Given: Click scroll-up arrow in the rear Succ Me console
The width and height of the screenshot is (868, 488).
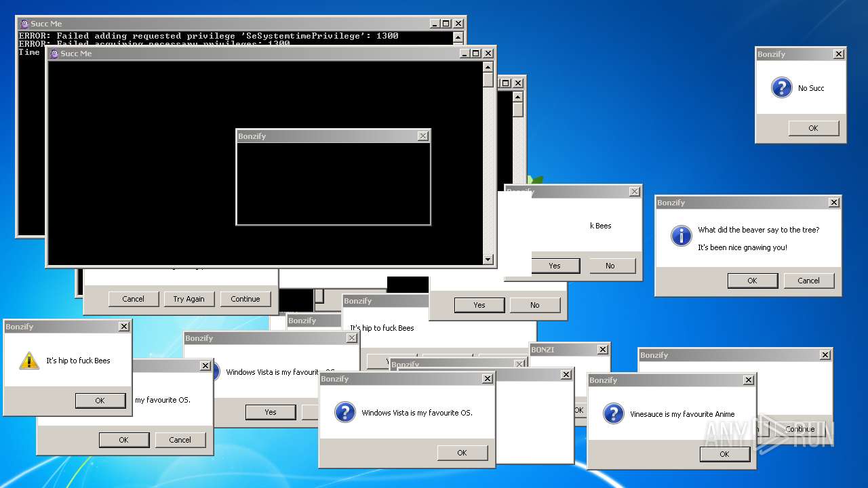Looking at the screenshot, I should pyautogui.click(x=458, y=37).
